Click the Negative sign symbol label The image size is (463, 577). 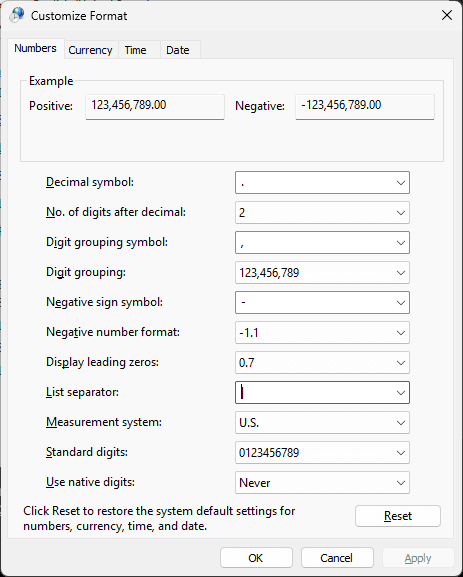105,302
